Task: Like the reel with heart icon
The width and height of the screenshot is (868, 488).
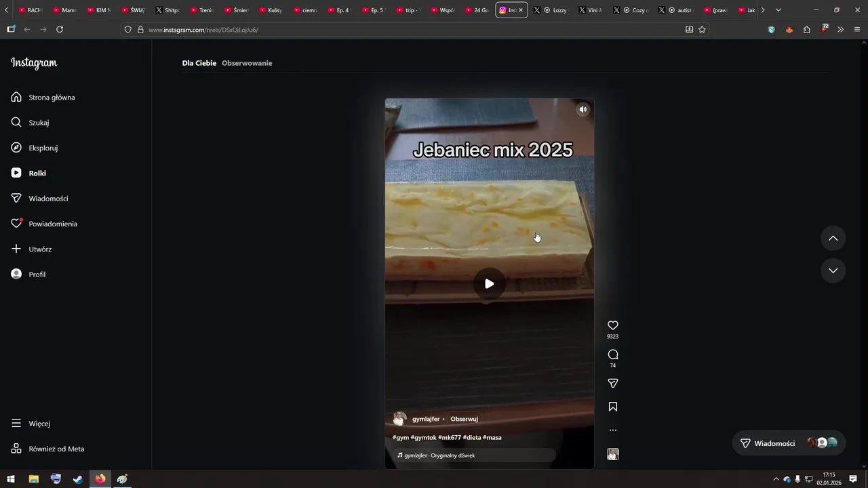Action: tap(613, 325)
